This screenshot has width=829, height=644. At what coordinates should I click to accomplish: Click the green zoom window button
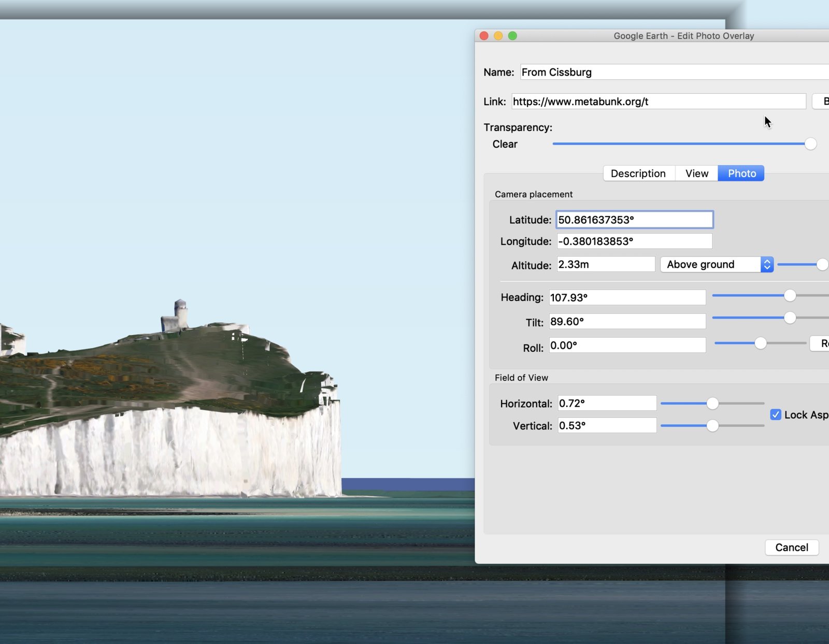(512, 36)
